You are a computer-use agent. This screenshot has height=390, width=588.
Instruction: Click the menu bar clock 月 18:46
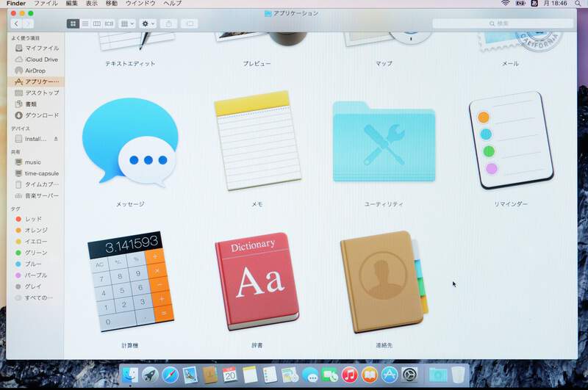(555, 3)
